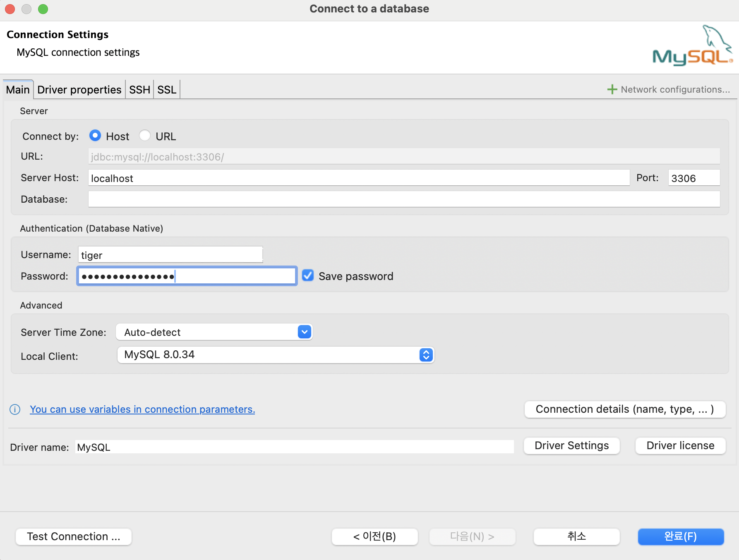
Task: Click the Driver name field showing MySQL
Action: point(295,447)
